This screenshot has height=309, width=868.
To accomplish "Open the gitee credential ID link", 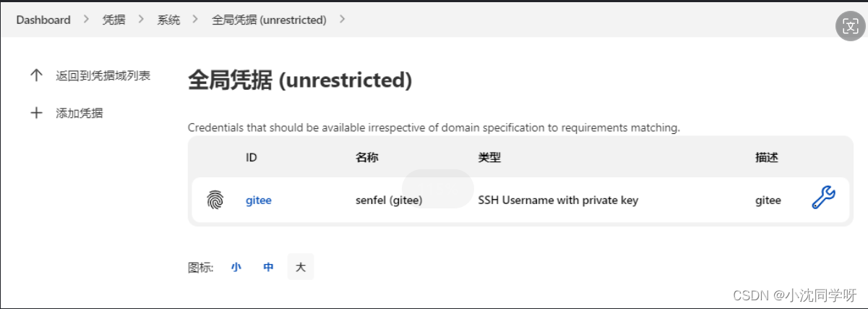I will pyautogui.click(x=259, y=200).
